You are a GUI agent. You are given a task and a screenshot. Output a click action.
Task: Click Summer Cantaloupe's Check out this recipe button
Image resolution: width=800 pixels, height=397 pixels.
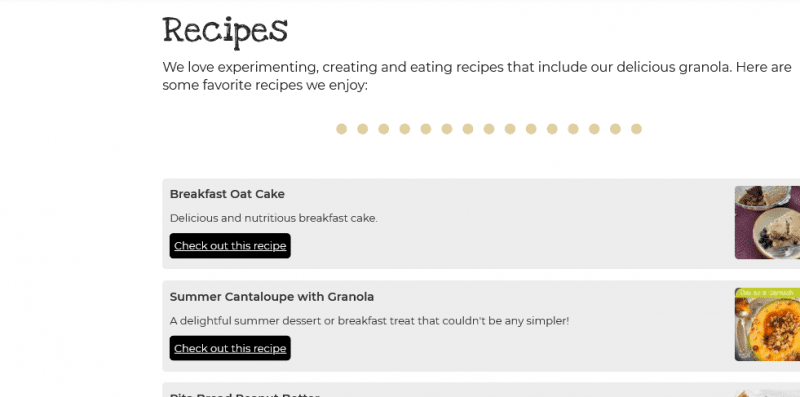[230, 348]
